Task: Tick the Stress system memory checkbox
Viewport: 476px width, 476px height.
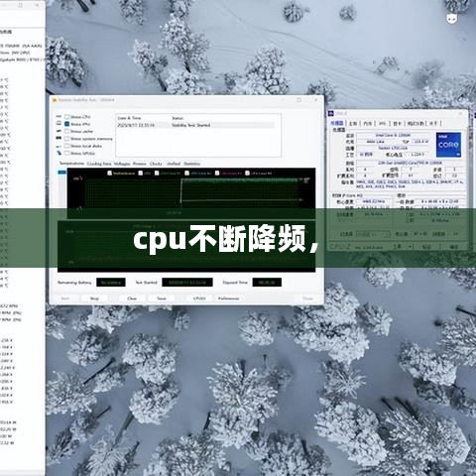Action: coord(66,139)
